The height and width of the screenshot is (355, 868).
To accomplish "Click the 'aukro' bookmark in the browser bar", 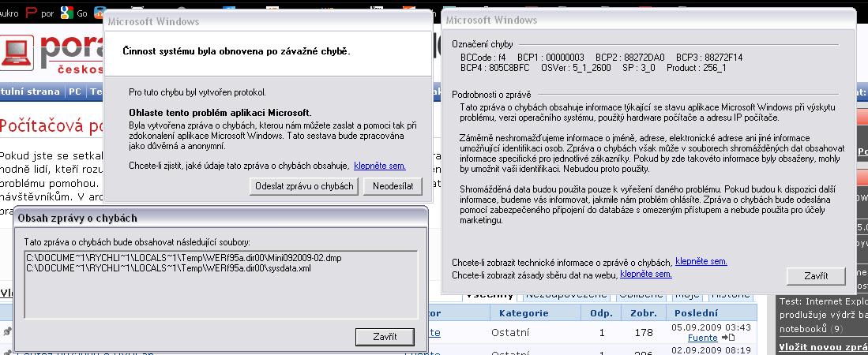I will tap(9, 13).
